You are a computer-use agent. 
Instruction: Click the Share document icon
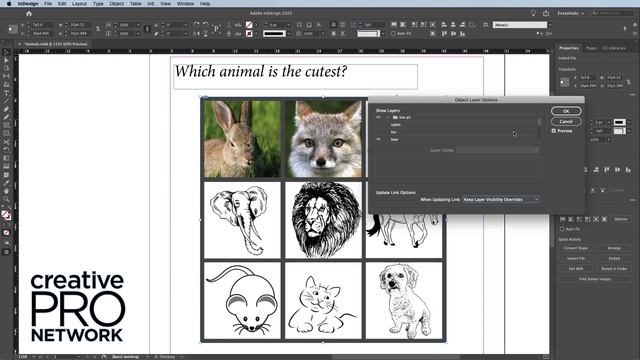pyautogui.click(x=546, y=13)
